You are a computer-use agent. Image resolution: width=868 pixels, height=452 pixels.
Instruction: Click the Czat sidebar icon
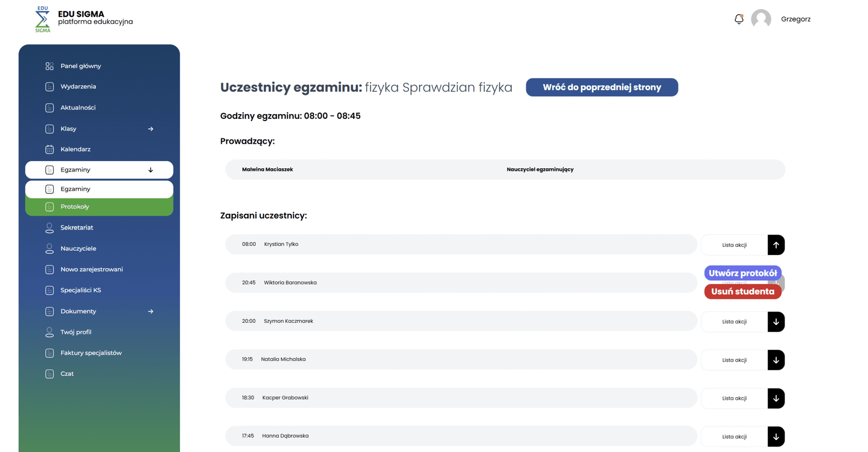(49, 374)
